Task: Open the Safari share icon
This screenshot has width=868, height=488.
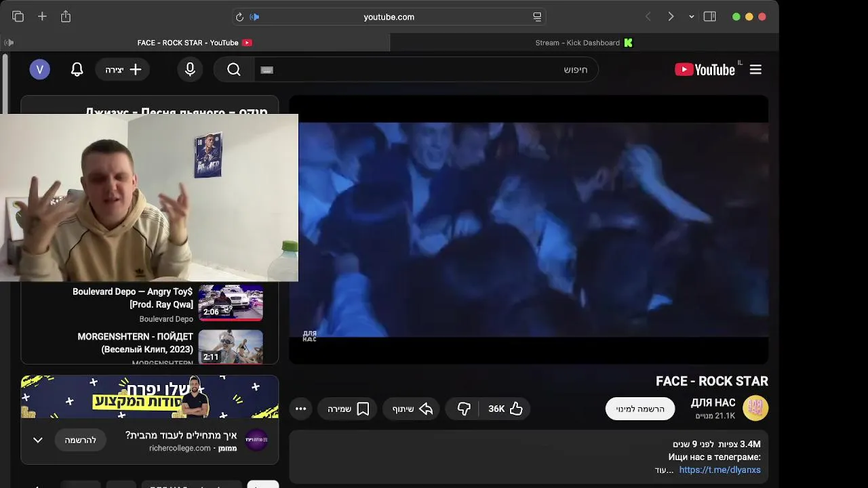Action: [x=66, y=16]
